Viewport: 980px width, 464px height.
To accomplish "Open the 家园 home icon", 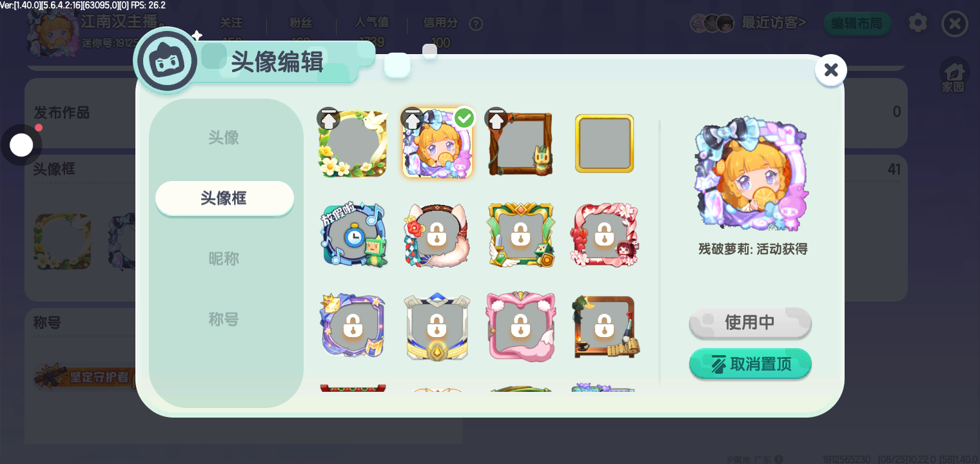I will [953, 75].
